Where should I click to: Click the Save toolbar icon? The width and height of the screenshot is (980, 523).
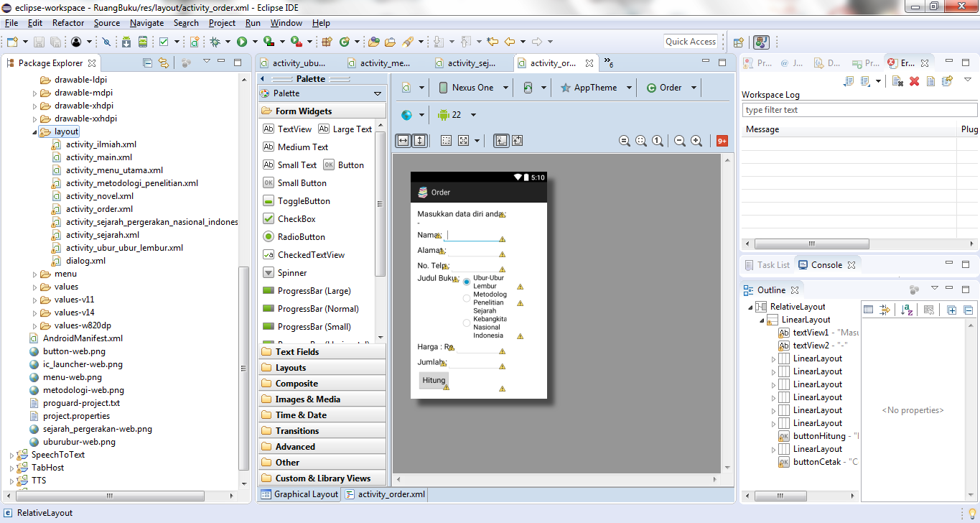tap(38, 42)
